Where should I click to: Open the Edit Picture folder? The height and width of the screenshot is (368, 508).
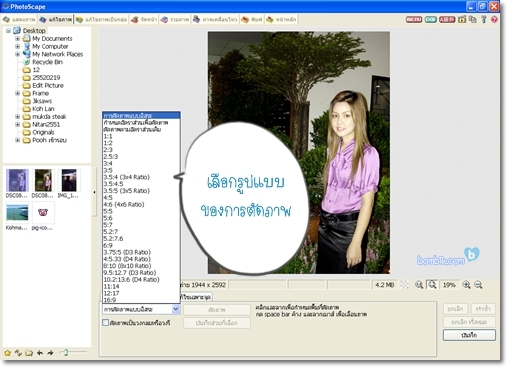[x=43, y=85]
